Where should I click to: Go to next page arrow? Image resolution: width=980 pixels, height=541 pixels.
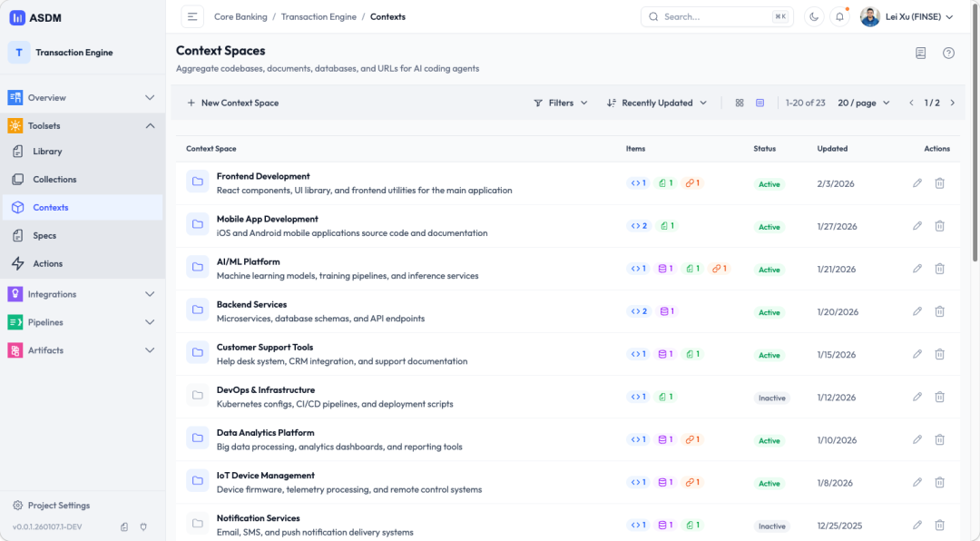click(953, 103)
